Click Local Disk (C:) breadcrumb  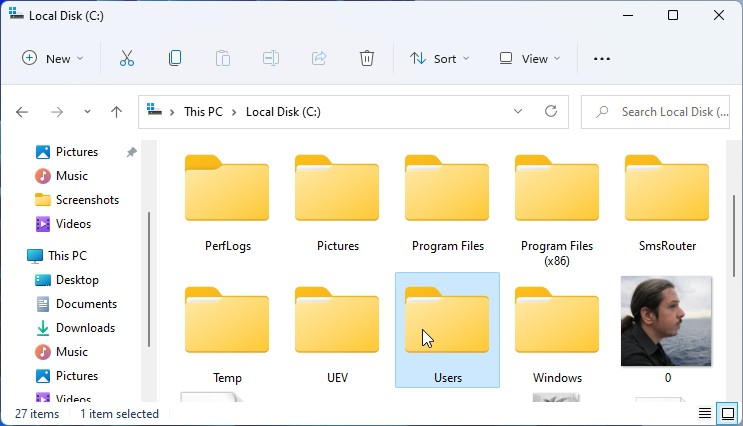point(283,112)
